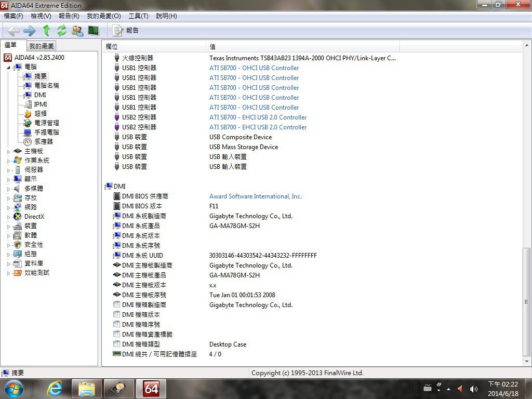532x399 pixels.
Task: Click the 報告 report button in toolbar
Action: coord(126,31)
